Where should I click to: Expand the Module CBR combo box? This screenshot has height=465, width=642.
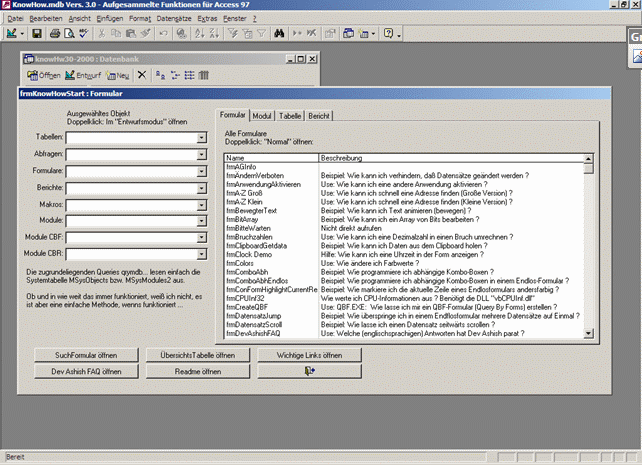tap(201, 254)
